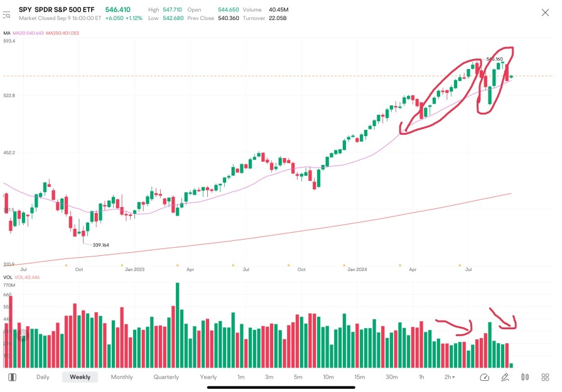
Task: Select the Yearly interval
Action: point(208,377)
